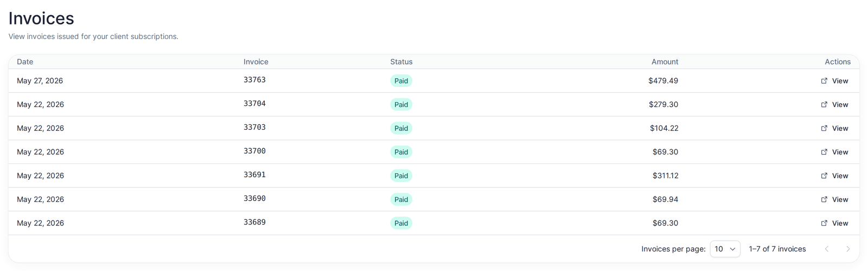Image resolution: width=868 pixels, height=271 pixels.
Task: Open external link icon for invoice 33689
Action: [x=824, y=223]
